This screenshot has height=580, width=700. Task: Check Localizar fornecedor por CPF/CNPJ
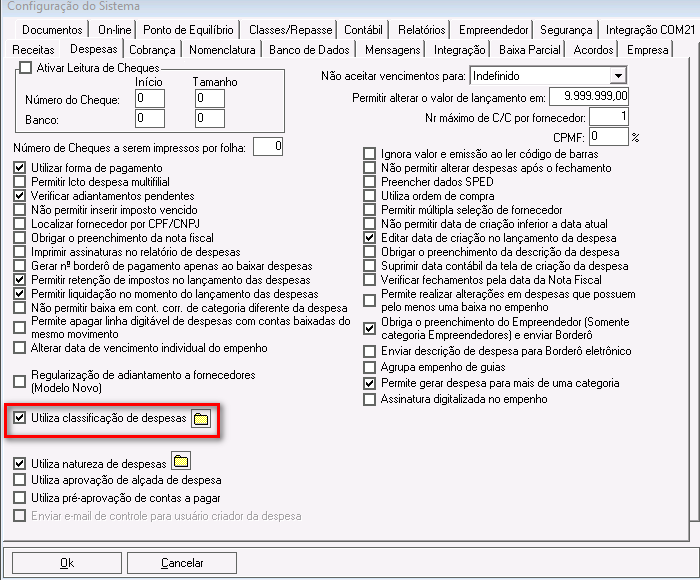point(20,224)
